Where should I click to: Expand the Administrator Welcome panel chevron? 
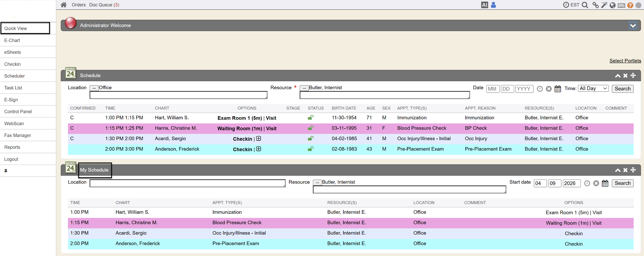(633, 26)
